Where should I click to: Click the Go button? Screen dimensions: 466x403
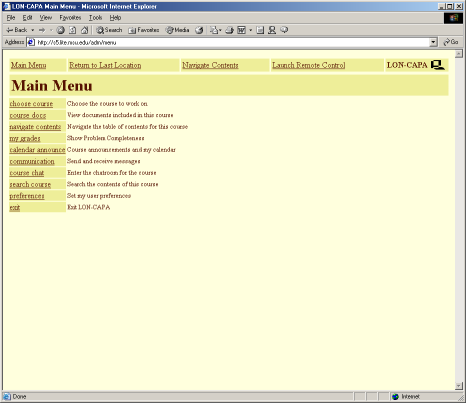[x=451, y=42]
